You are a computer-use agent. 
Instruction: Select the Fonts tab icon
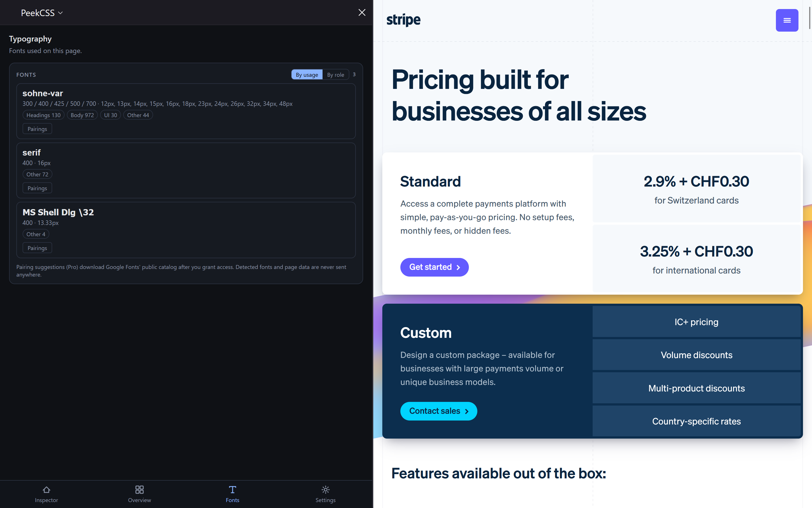(232, 490)
